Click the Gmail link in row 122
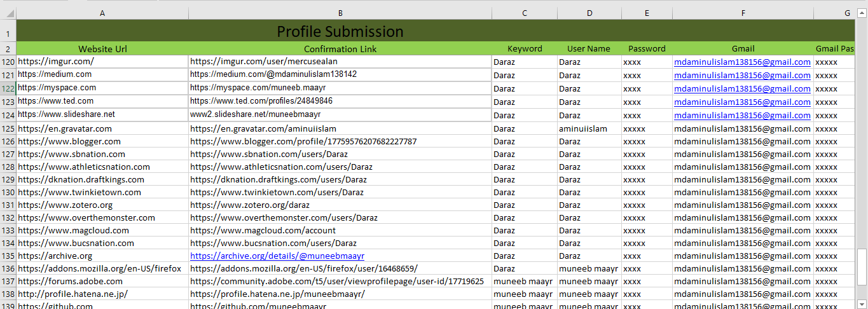The width and height of the screenshot is (868, 309). [x=742, y=88]
